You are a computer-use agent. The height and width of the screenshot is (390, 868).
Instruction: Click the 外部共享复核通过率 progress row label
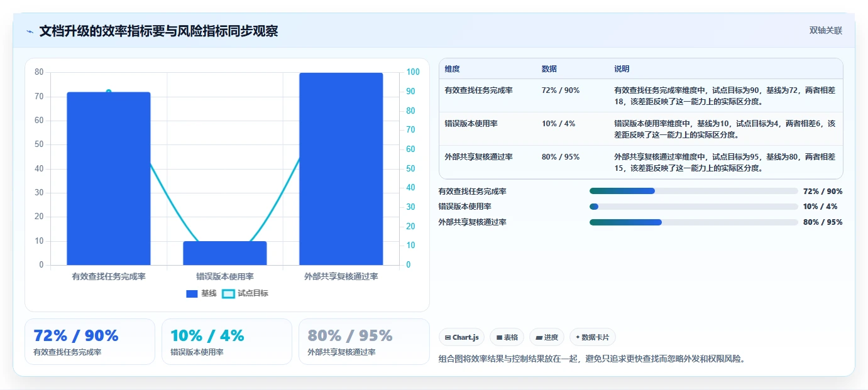point(472,222)
